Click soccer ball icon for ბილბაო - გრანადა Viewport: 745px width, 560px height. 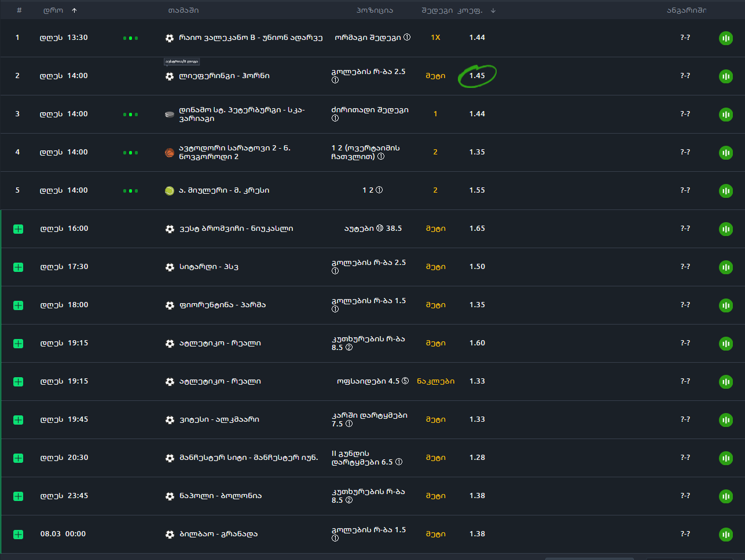(170, 535)
